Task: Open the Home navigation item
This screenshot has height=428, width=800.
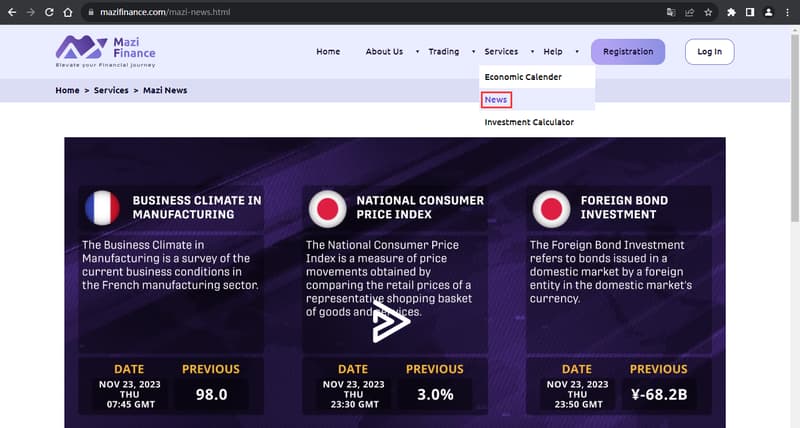Action: tap(328, 52)
